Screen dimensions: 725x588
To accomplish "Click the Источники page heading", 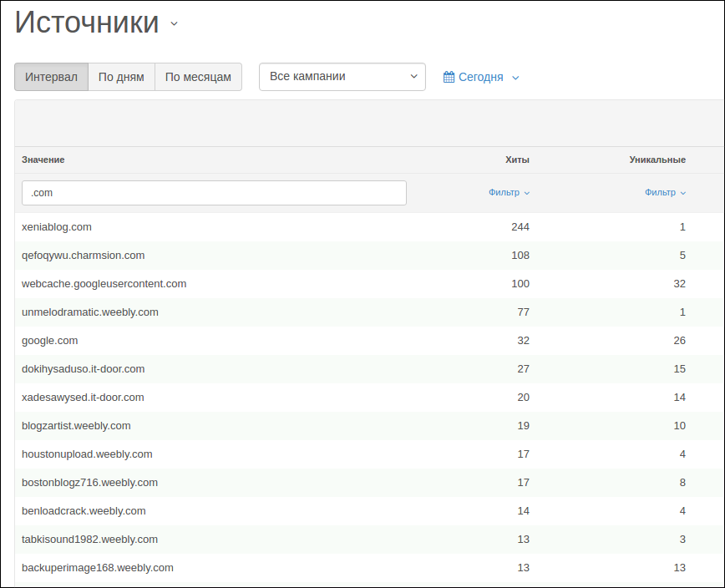I will tap(87, 23).
